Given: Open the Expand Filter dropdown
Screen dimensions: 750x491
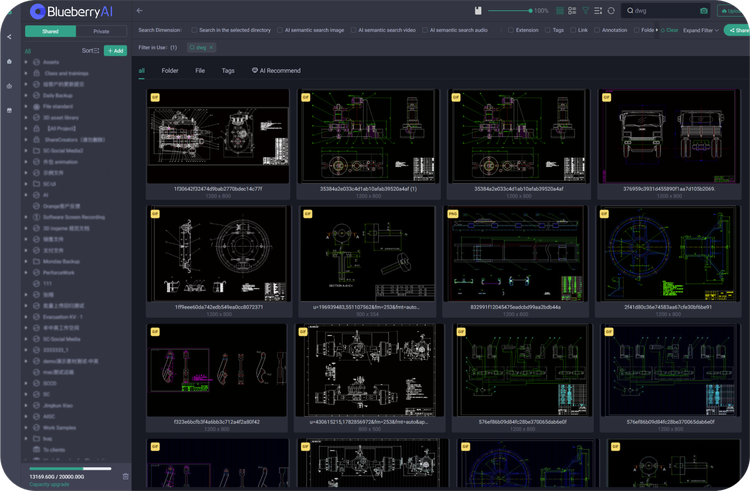Looking at the screenshot, I should point(701,30).
